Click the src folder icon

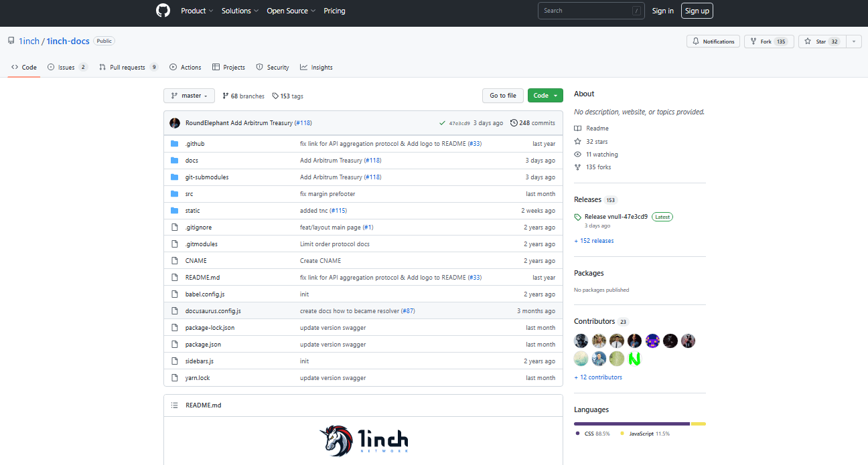pyautogui.click(x=175, y=194)
